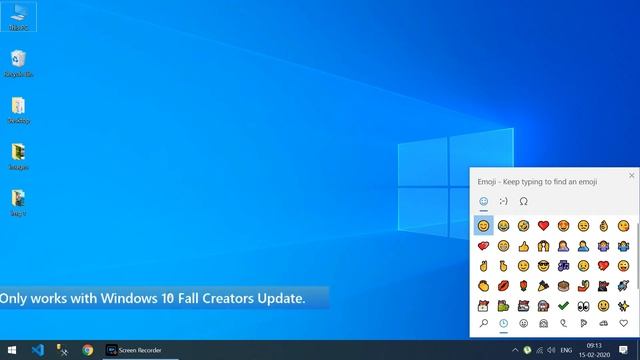Open the heart Symbols category
The width and height of the screenshot is (640, 360).
click(623, 324)
